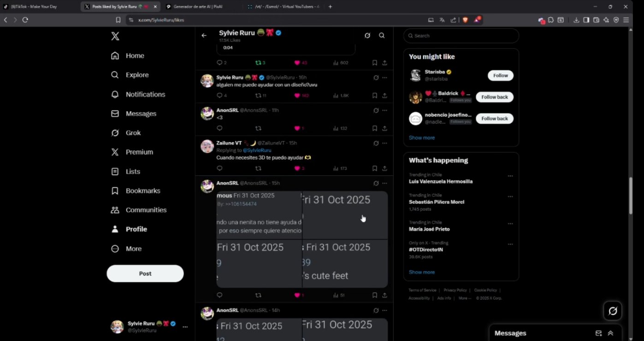Viewport: 644px width, 341px height.
Task: Click the @SylvieRuru mention in Zailune's reply
Action: pyautogui.click(x=257, y=150)
